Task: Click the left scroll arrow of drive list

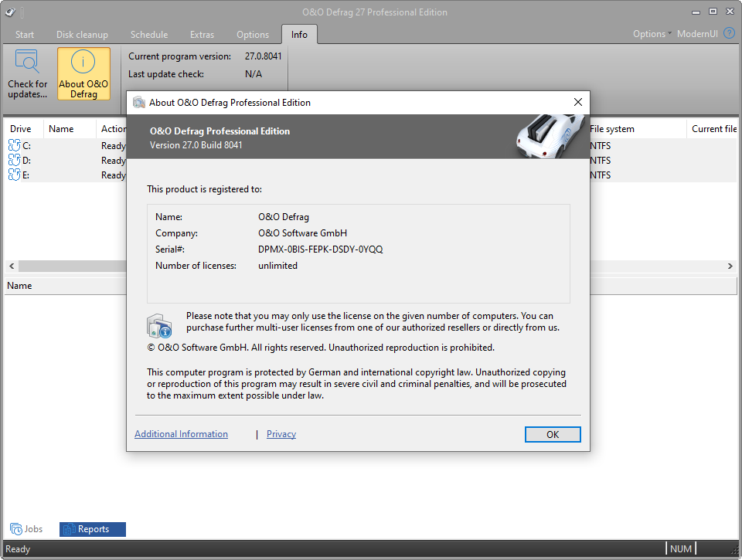Action: (12, 266)
